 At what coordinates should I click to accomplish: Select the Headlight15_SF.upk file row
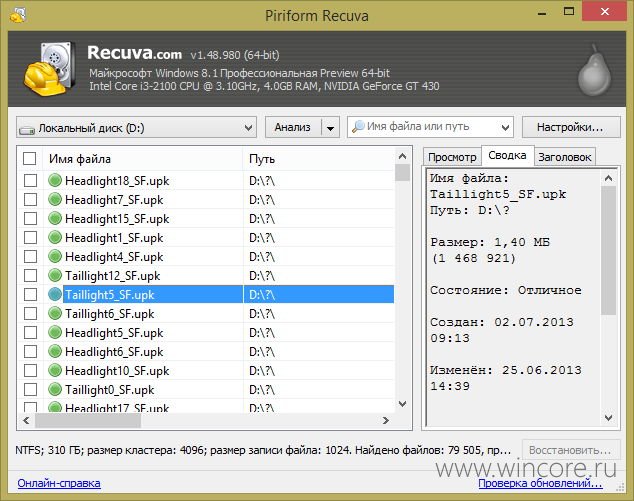pos(206,218)
